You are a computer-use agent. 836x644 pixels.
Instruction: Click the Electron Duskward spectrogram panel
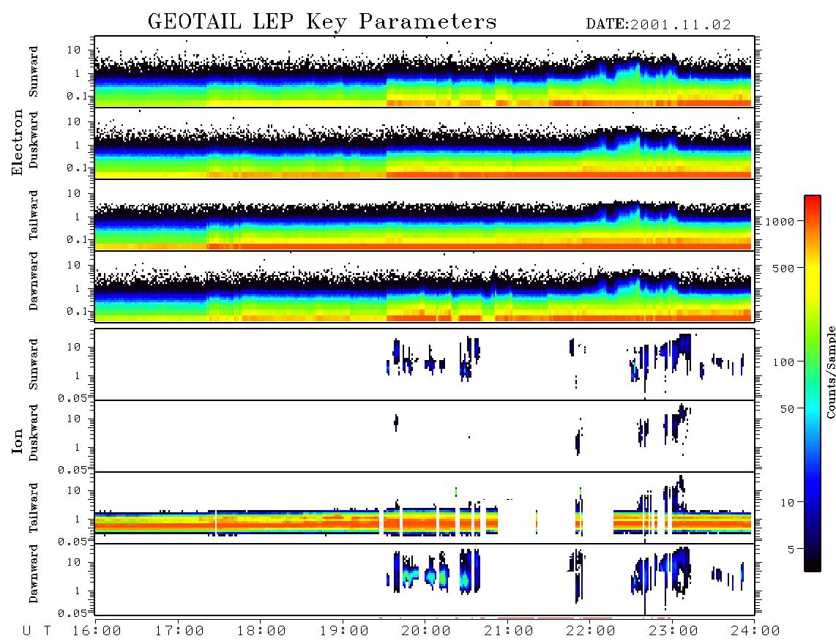tap(424, 143)
